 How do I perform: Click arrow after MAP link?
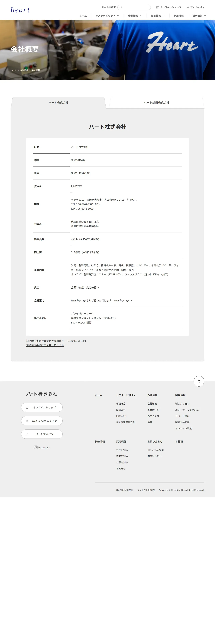[x=137, y=199]
